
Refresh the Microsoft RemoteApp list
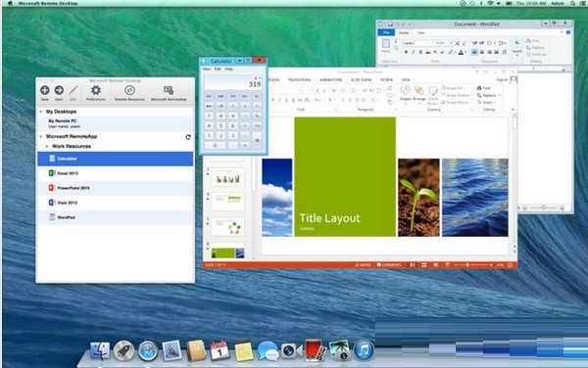(x=188, y=137)
